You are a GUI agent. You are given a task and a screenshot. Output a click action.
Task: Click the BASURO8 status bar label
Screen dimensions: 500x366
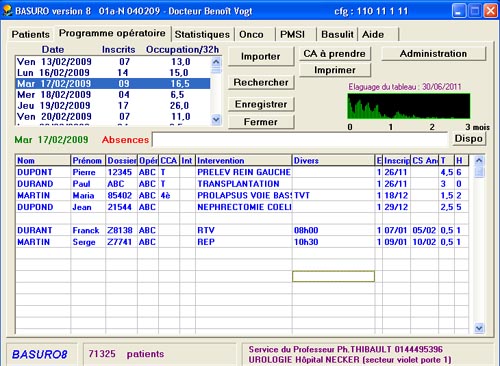[40, 354]
